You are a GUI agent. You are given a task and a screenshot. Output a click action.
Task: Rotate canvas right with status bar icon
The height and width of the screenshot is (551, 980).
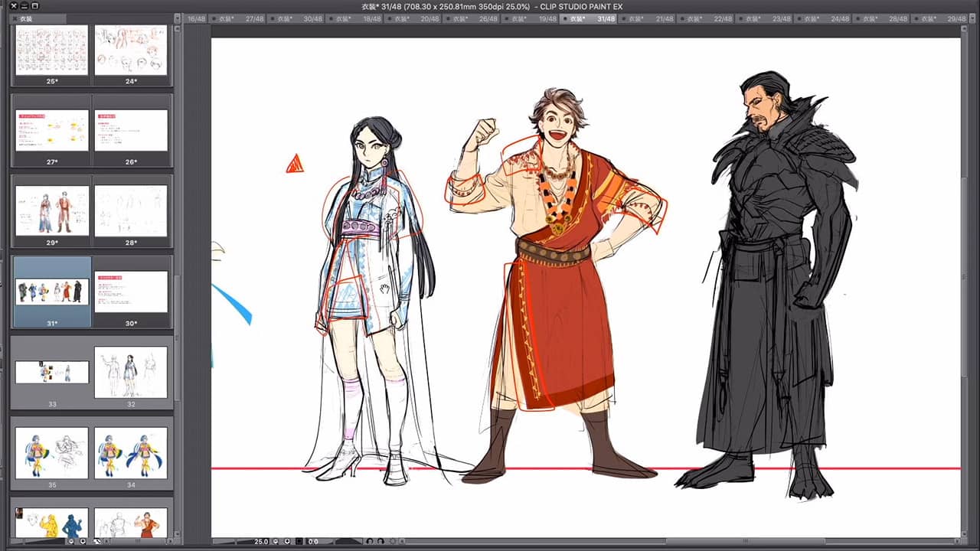tap(381, 542)
